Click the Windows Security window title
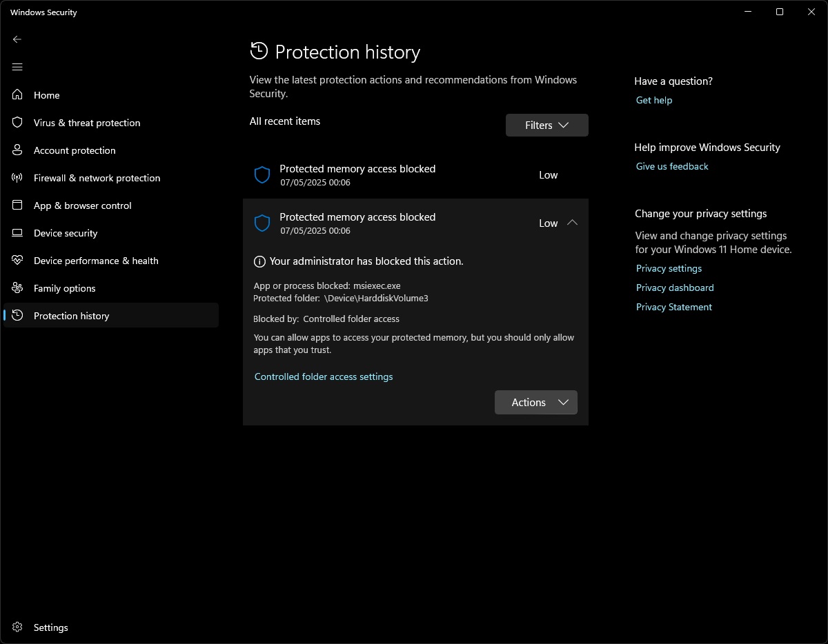 (43, 12)
